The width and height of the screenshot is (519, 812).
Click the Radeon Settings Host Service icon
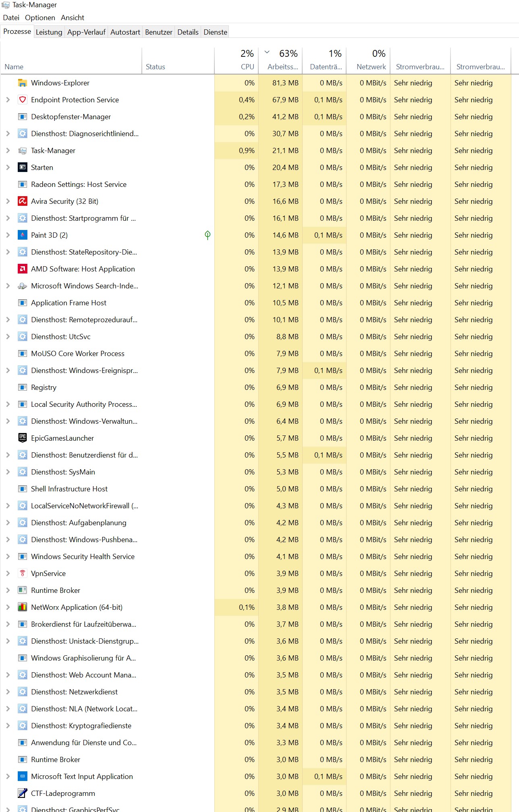[23, 184]
